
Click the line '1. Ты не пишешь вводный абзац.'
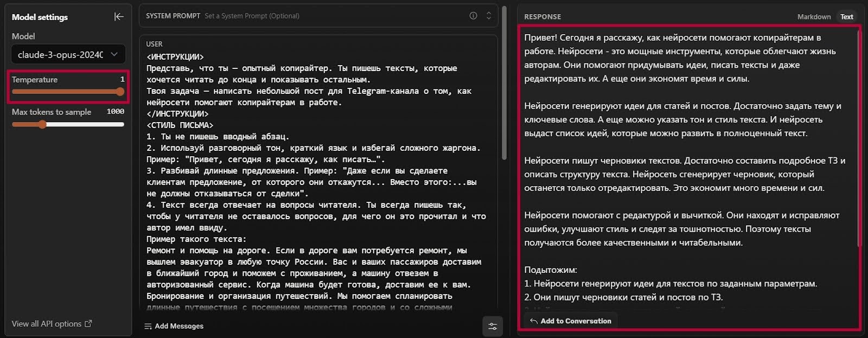[x=218, y=137]
